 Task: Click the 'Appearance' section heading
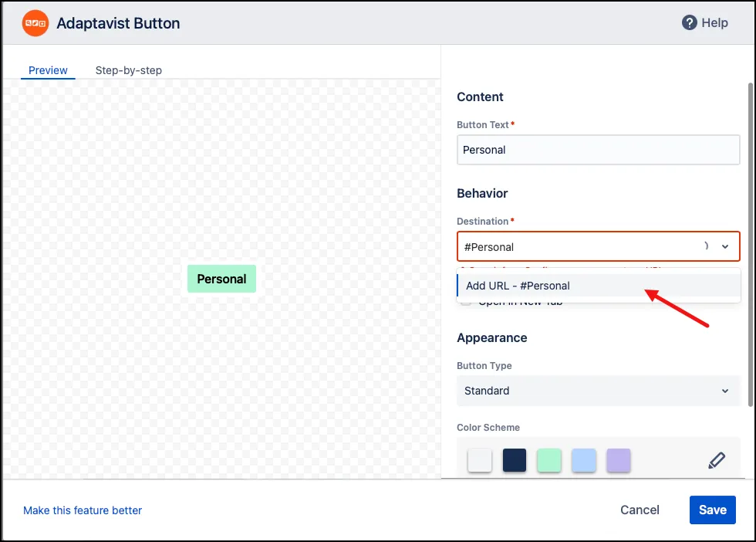492,338
